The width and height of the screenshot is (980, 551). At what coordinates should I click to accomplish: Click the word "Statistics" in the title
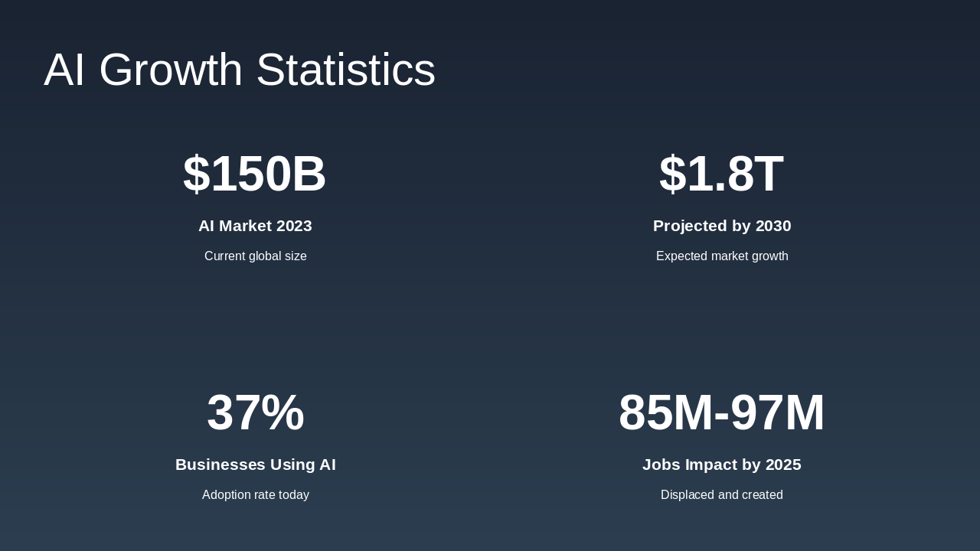[345, 70]
